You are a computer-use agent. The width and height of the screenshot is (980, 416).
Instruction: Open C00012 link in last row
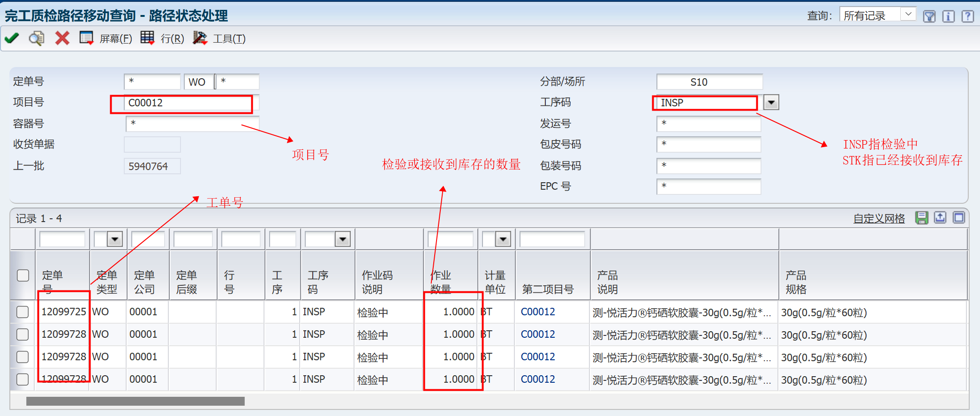tap(538, 379)
